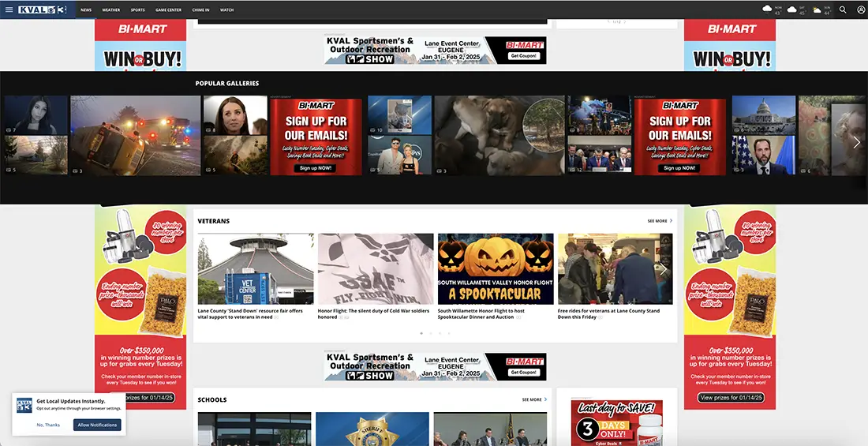
Task: Open the dark-haired woman gallery with 7 photos
Action: pos(36,115)
